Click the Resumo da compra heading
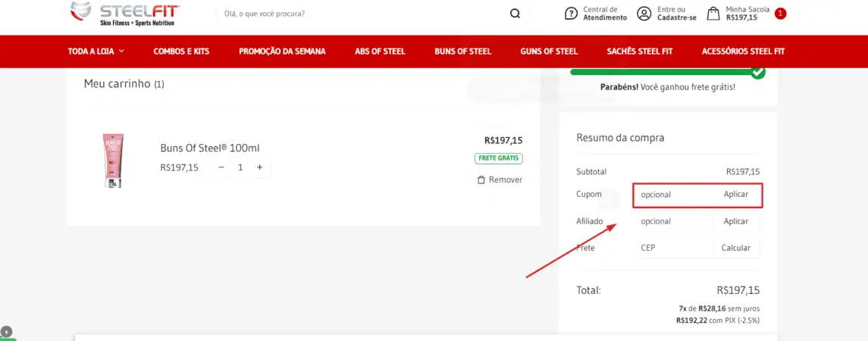 coord(620,138)
